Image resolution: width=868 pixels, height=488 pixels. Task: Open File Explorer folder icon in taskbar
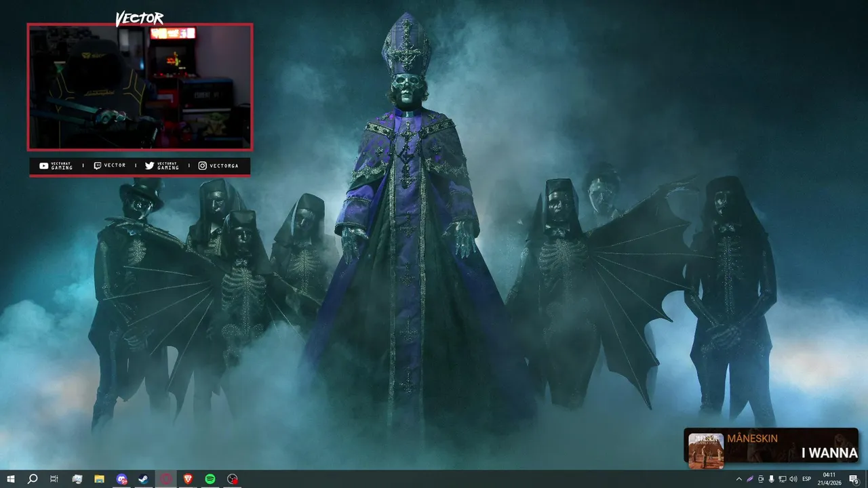tap(99, 479)
